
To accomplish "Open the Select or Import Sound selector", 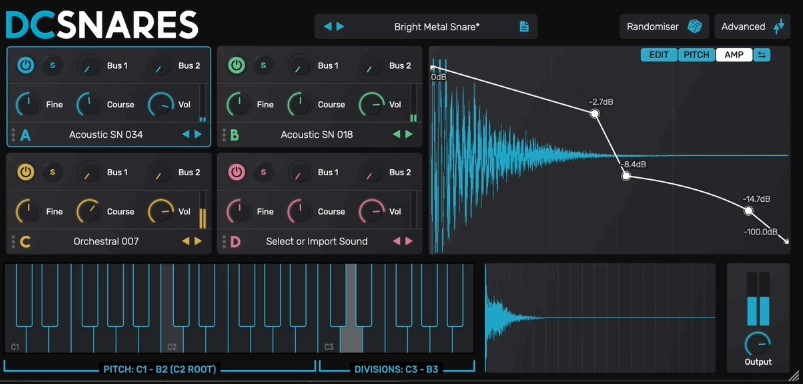I will tap(316, 241).
